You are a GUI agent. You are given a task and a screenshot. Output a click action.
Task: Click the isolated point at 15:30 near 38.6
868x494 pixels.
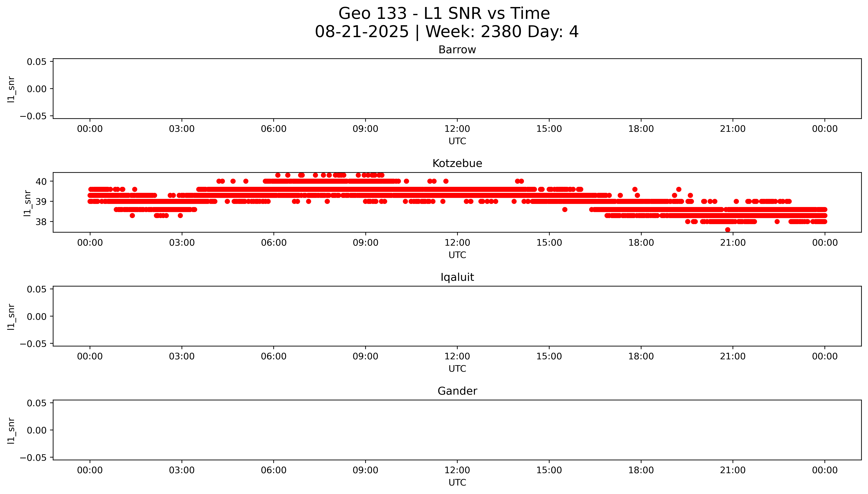coord(565,210)
